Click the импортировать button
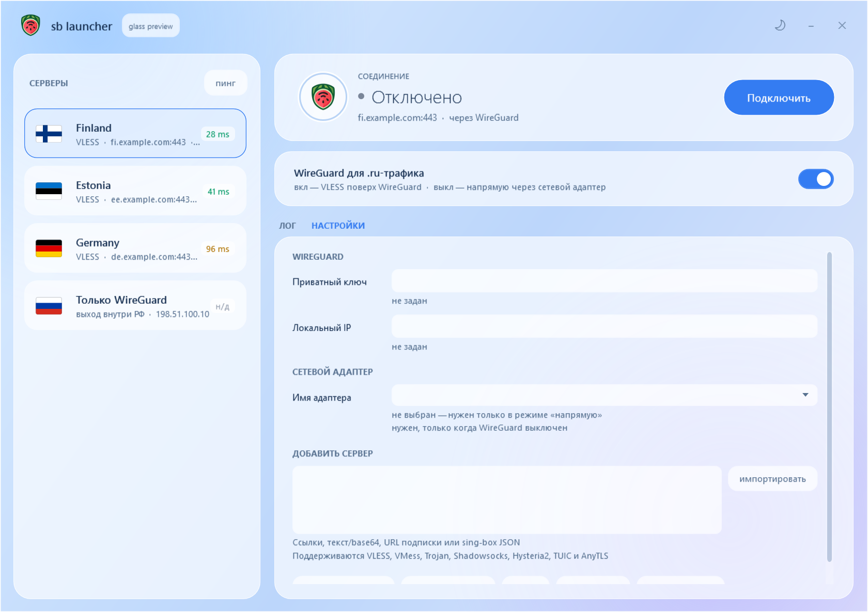The width and height of the screenshot is (868, 612). (x=772, y=479)
